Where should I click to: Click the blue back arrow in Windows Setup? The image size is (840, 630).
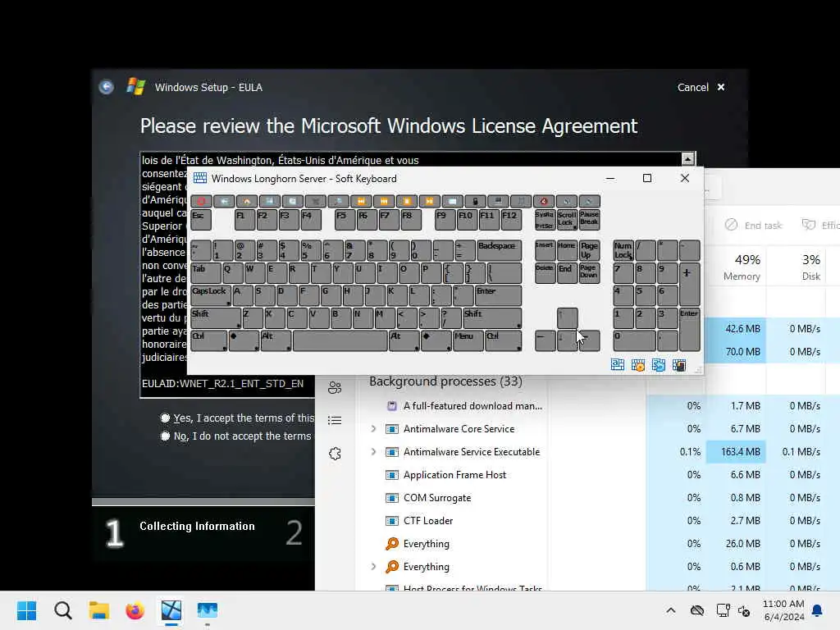[x=106, y=87]
